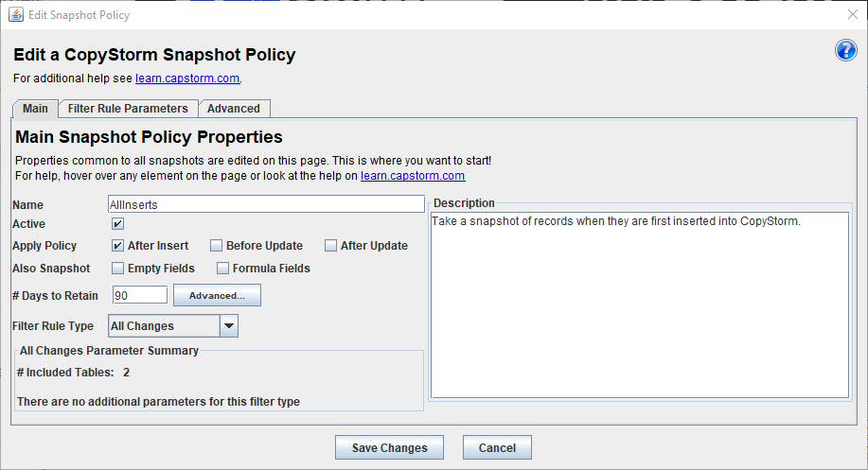Enable the After Update checkbox

[x=330, y=246]
